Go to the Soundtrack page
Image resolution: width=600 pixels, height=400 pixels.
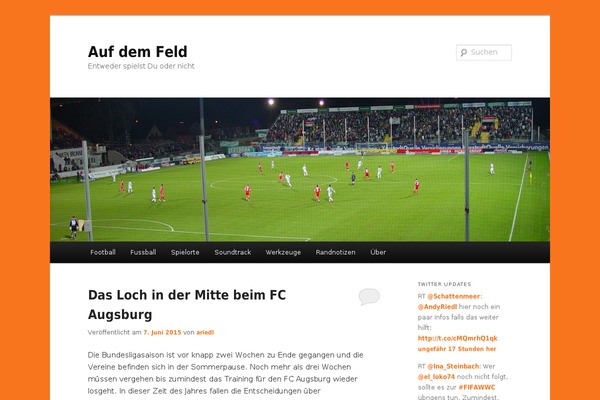coord(233,252)
